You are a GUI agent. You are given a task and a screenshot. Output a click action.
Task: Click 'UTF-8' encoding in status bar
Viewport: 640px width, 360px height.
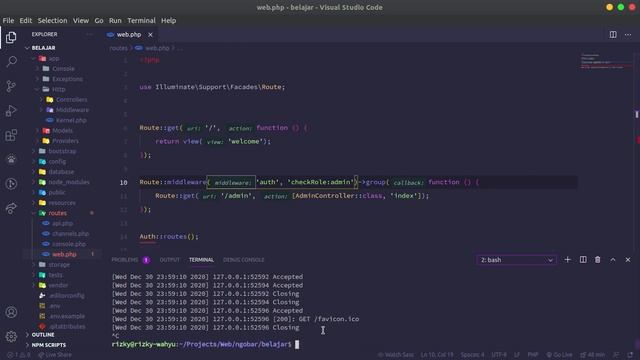(499, 355)
